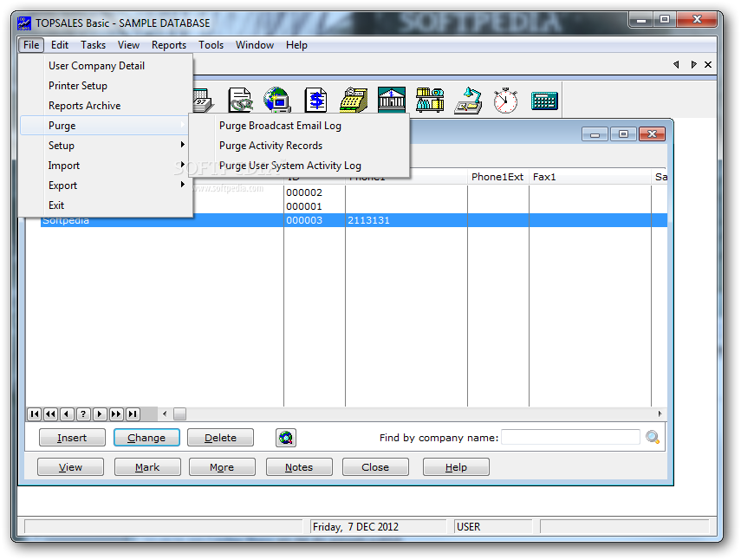Click the View button
741x560 pixels.
coord(70,467)
